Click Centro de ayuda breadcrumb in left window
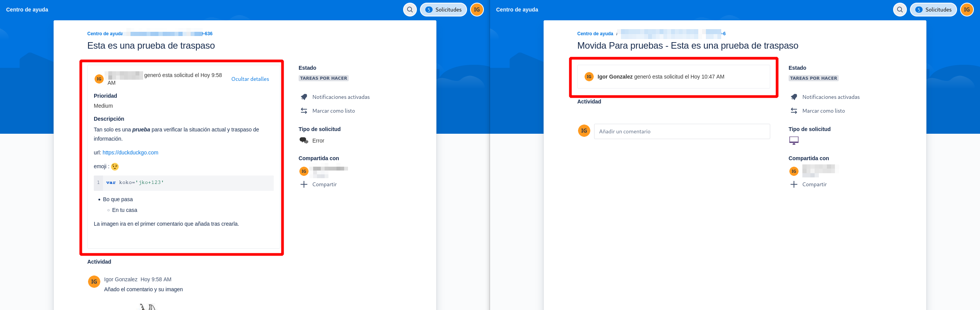 105,34
